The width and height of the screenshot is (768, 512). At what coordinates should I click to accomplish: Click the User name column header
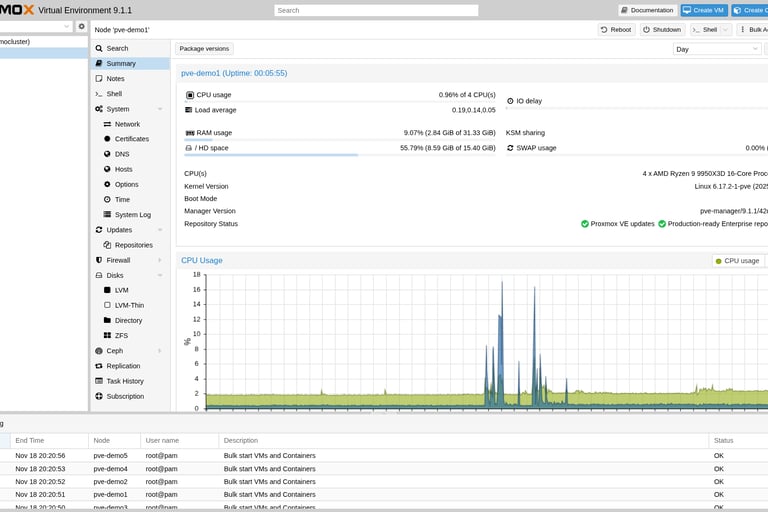179,440
